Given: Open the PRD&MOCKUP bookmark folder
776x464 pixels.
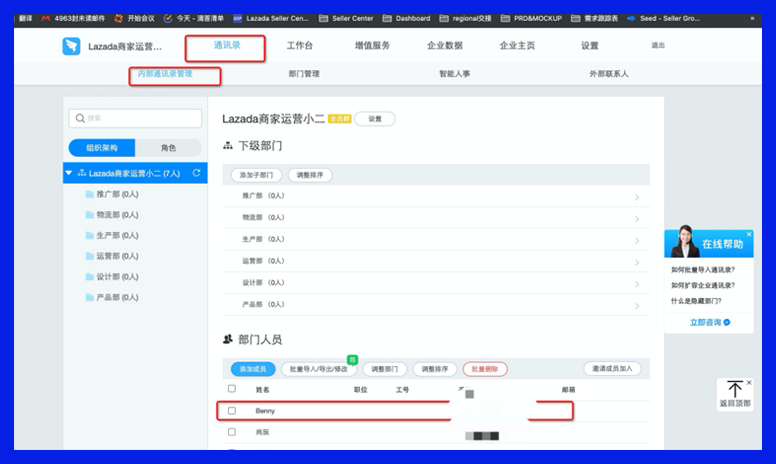Looking at the screenshot, I should tap(532, 18).
